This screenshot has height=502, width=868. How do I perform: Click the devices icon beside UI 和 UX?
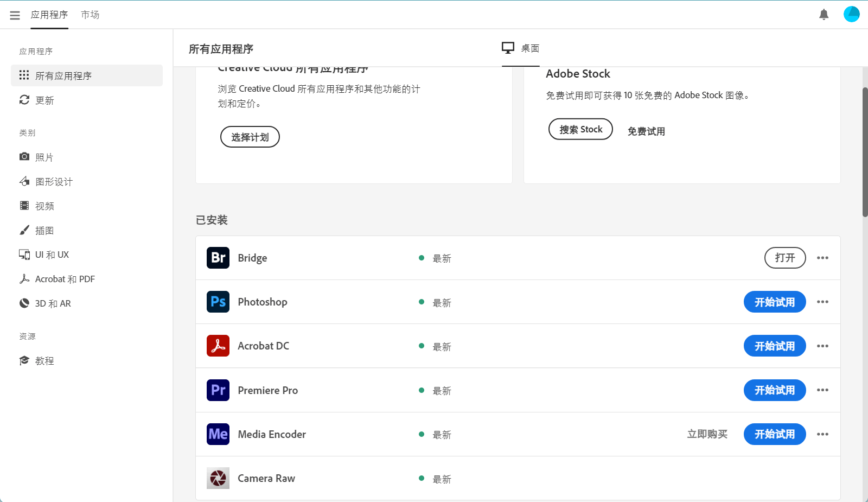tap(24, 254)
